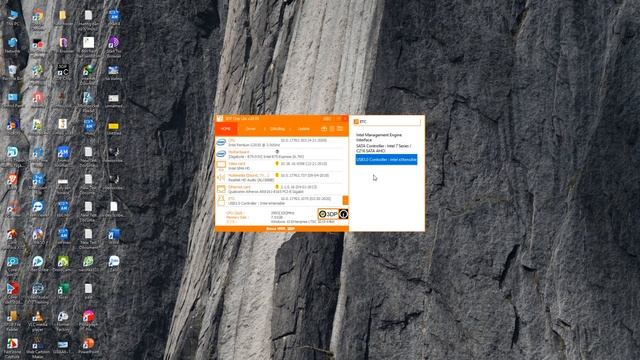Image resolution: width=640 pixels, height=360 pixels.
Task: Open the HOME tab in 3DP Chip
Action: click(226, 129)
